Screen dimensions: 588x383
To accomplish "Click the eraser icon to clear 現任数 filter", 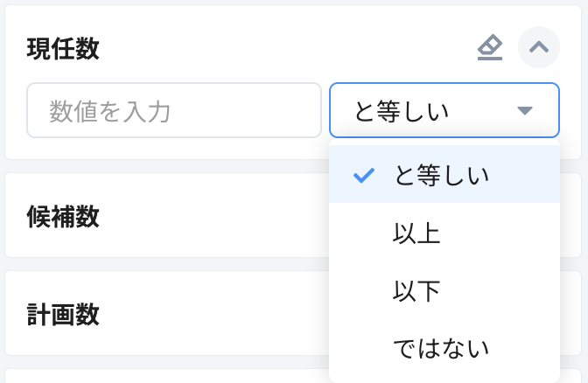I will click(x=490, y=48).
